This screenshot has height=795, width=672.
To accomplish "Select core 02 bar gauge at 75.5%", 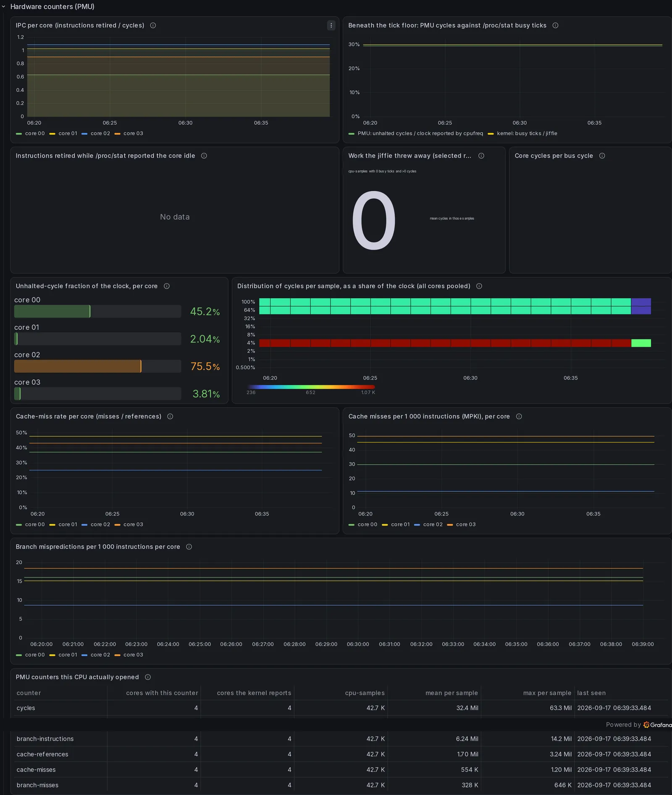I will click(x=97, y=366).
